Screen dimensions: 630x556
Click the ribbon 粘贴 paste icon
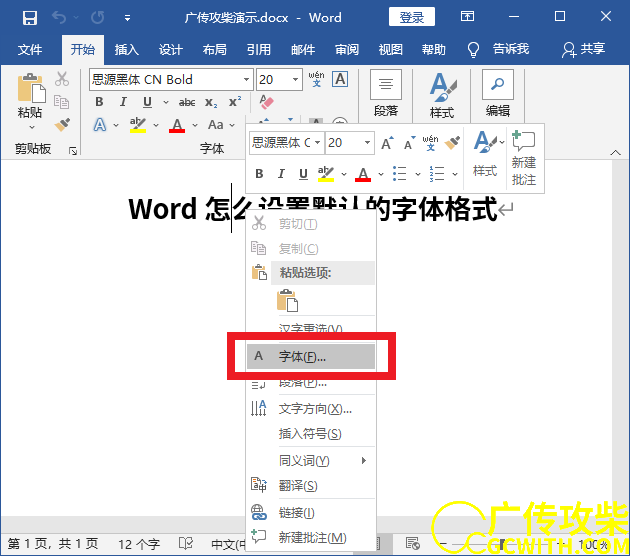click(31, 88)
